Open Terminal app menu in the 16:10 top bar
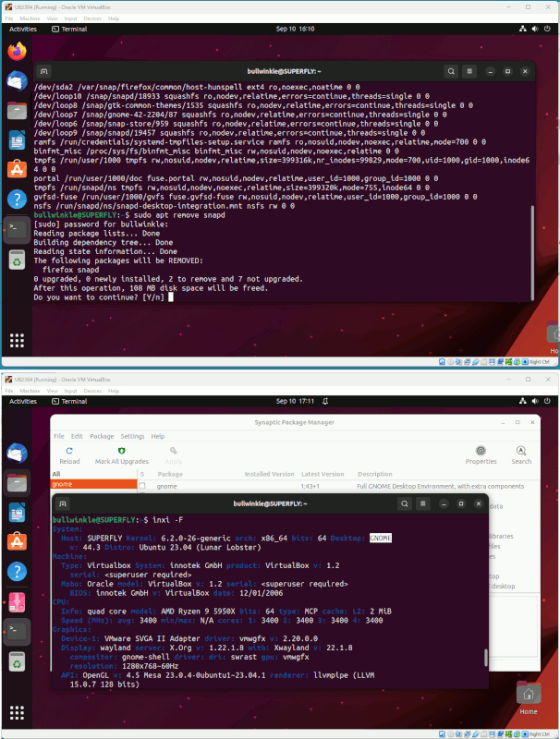The width and height of the screenshot is (560, 739). pyautogui.click(x=69, y=29)
